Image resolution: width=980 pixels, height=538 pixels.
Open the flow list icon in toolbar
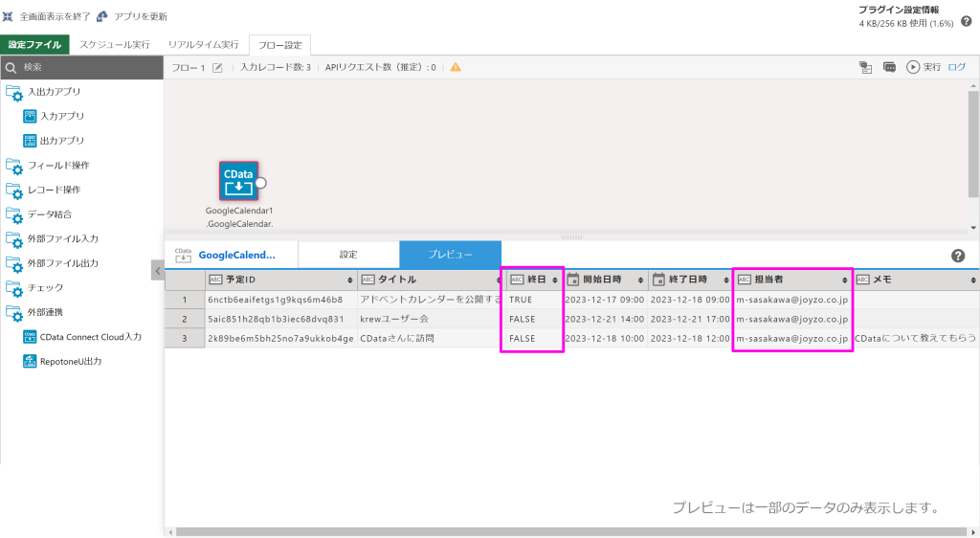click(x=865, y=67)
